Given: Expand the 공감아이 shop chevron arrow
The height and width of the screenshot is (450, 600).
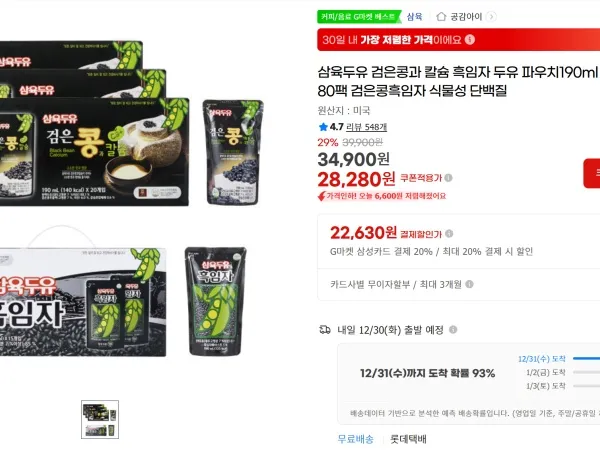Looking at the screenshot, I should (492, 16).
